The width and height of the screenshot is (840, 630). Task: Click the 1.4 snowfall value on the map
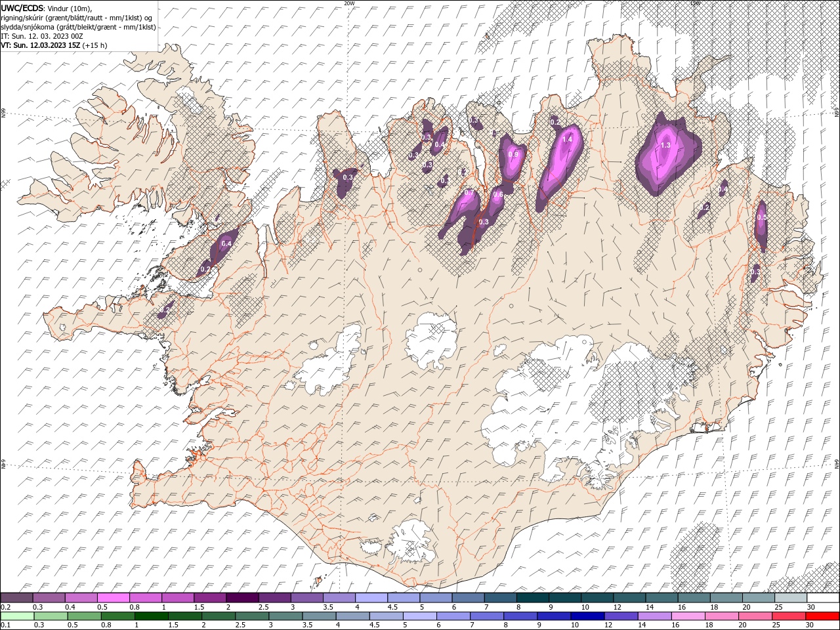coord(568,139)
